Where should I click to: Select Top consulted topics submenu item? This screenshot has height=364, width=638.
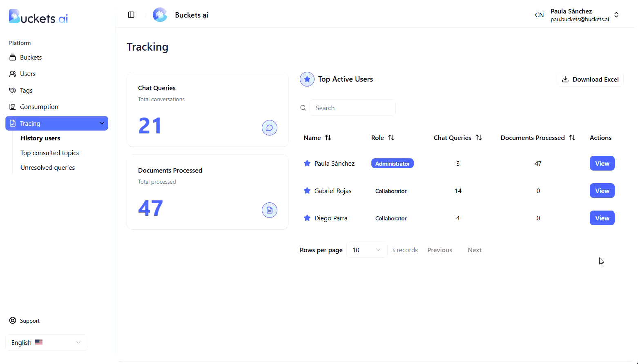pyautogui.click(x=50, y=153)
